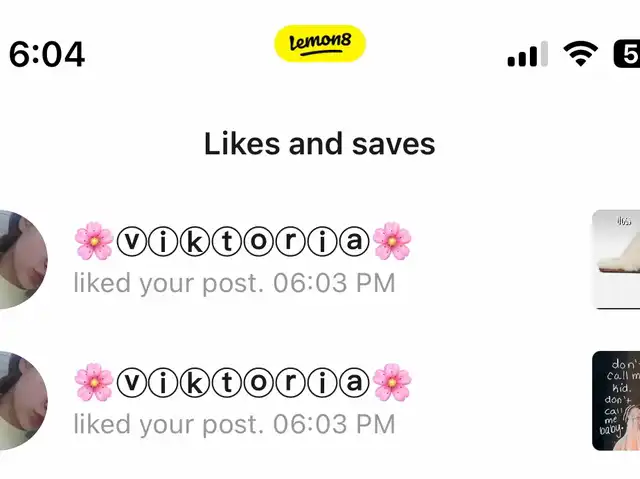Open second viktoria username link
The width and height of the screenshot is (640, 479).
point(243,382)
